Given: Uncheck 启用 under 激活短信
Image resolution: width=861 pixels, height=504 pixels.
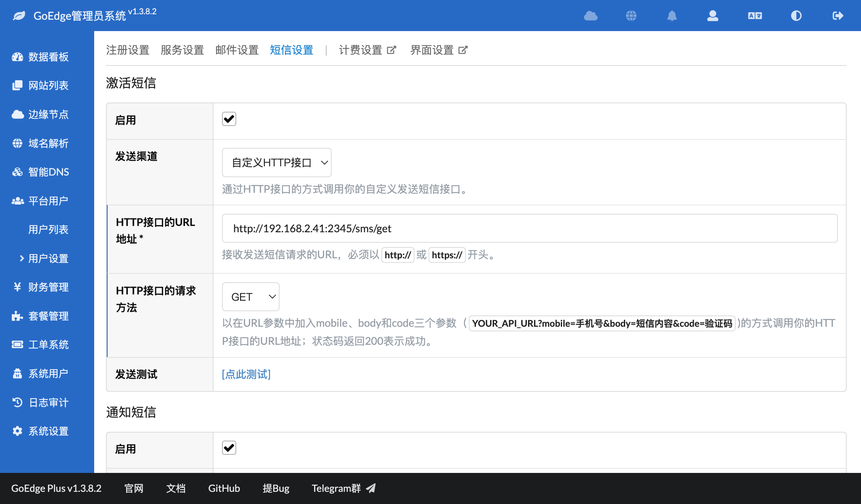Looking at the screenshot, I should pyautogui.click(x=229, y=119).
